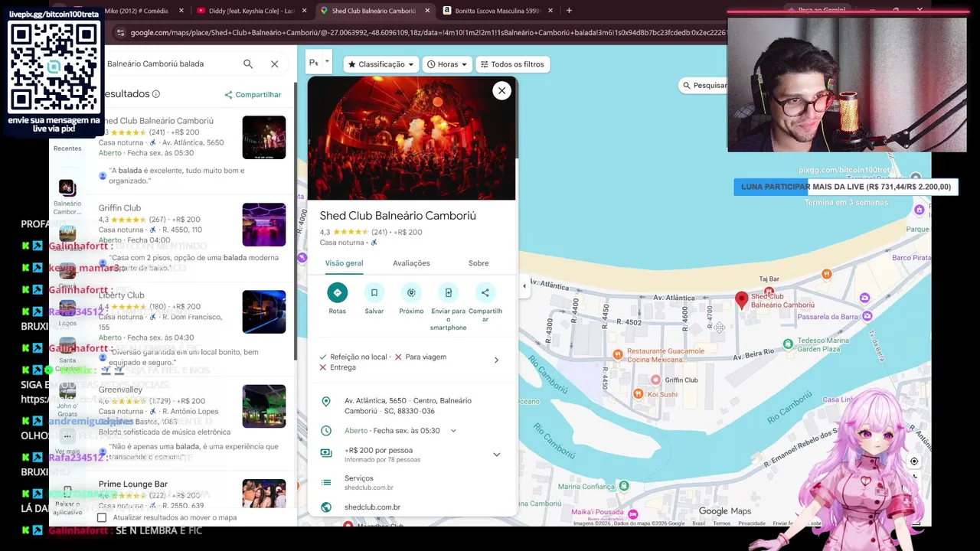Click Compartilhar link beside Resultados
Image resolution: width=980 pixels, height=551 pixels.
click(253, 95)
